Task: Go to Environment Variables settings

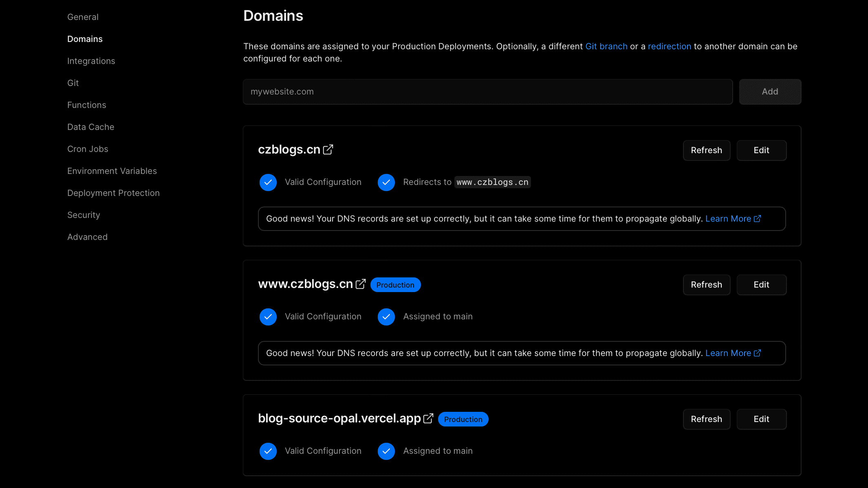Action: (112, 171)
